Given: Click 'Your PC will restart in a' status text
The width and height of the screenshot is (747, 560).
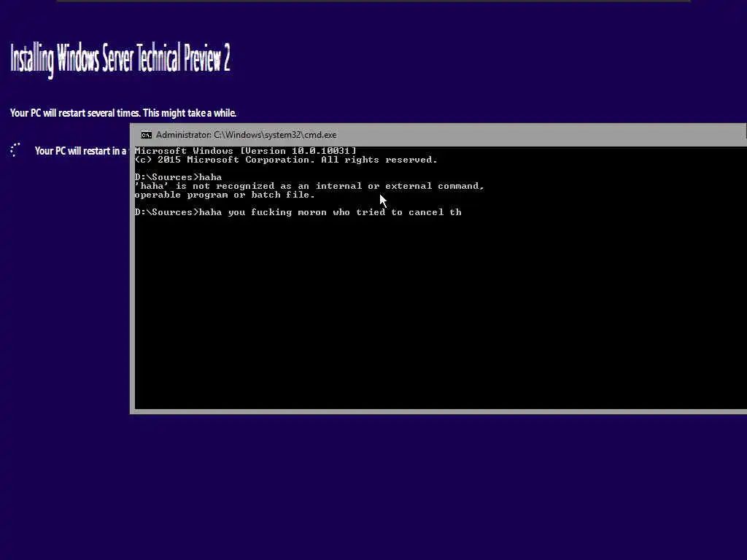Looking at the screenshot, I should [80, 151].
